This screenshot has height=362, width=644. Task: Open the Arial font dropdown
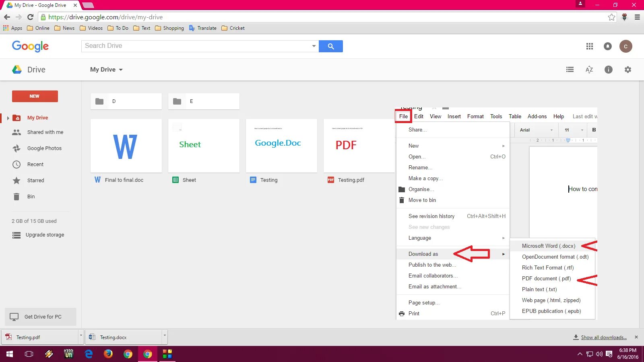tap(536, 130)
